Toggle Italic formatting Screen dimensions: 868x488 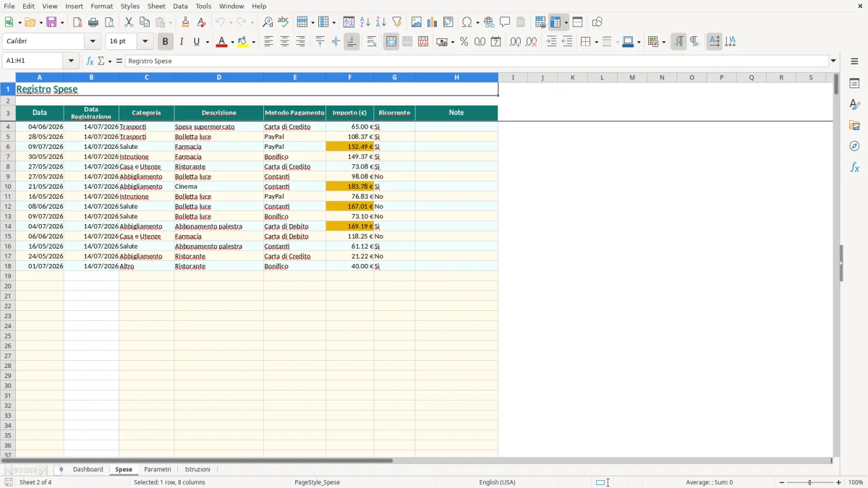181,42
